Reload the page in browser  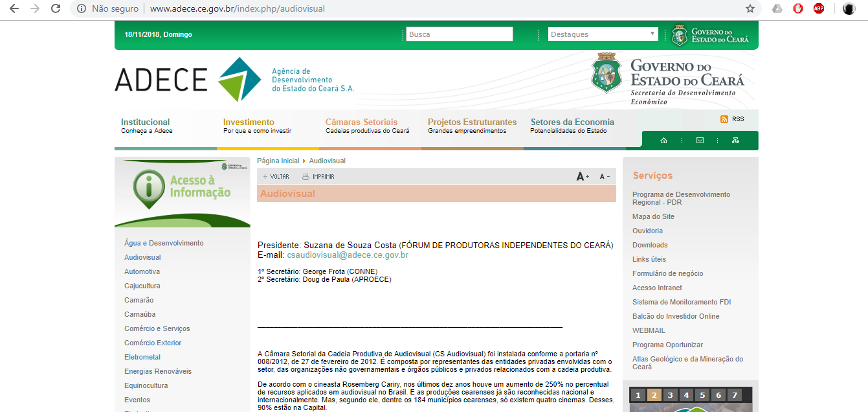[x=56, y=8]
